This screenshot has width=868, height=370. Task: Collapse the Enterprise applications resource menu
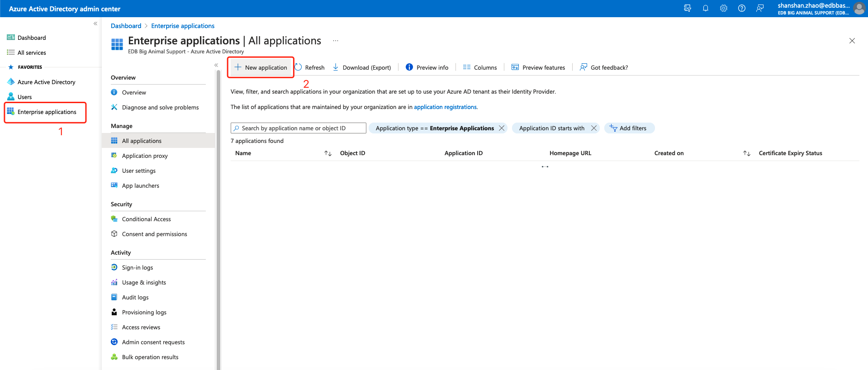click(x=216, y=65)
